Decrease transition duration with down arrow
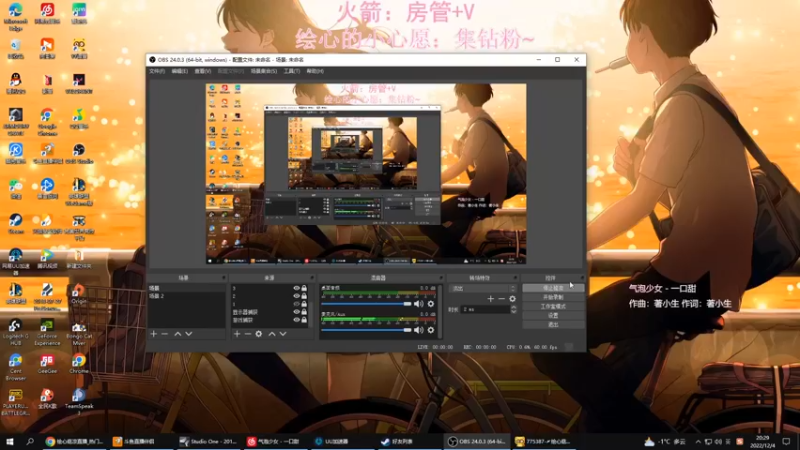Image resolution: width=800 pixels, height=450 pixels. click(513, 311)
